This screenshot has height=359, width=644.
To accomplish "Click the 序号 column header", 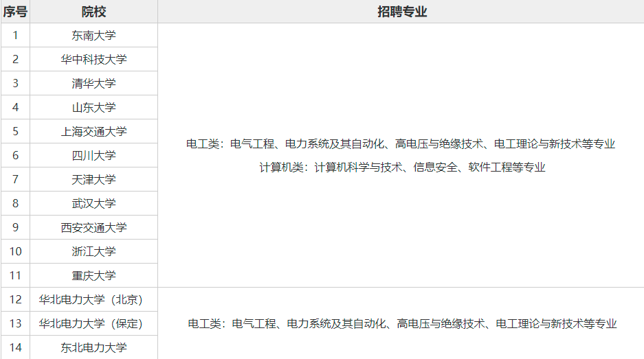I will [15, 12].
